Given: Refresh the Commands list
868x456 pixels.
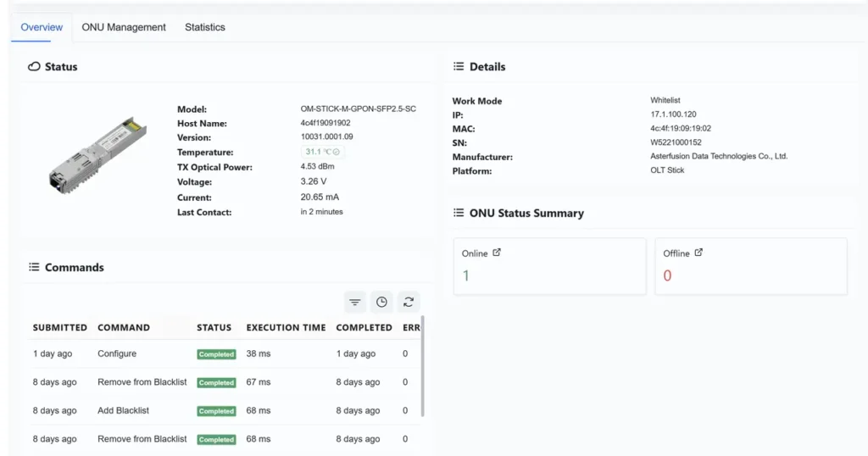Looking at the screenshot, I should [x=409, y=303].
